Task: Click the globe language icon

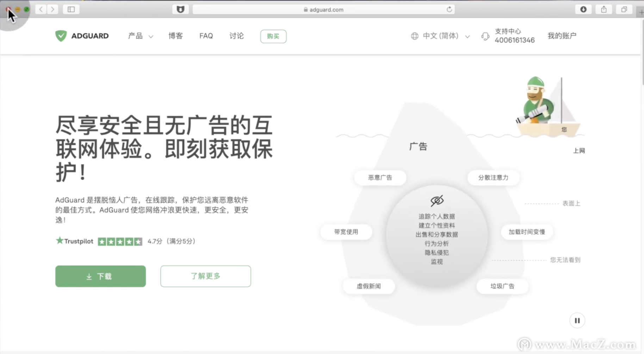Action: pos(415,36)
